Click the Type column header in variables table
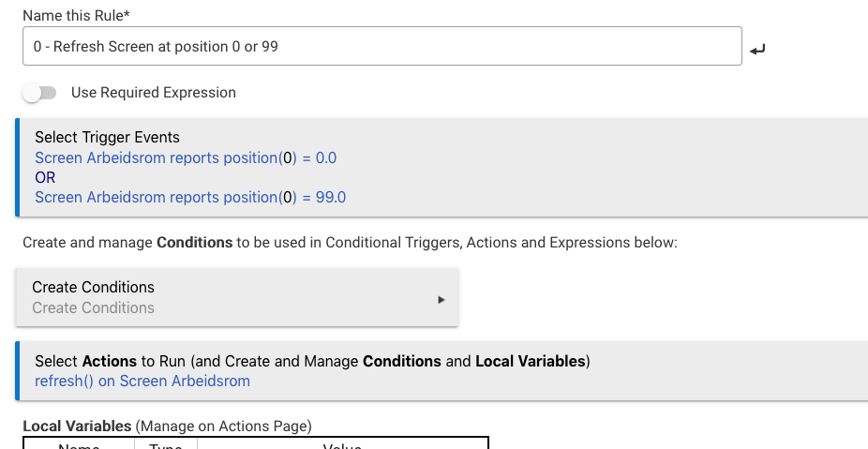Screen dimensions: 868x449 coord(166,445)
